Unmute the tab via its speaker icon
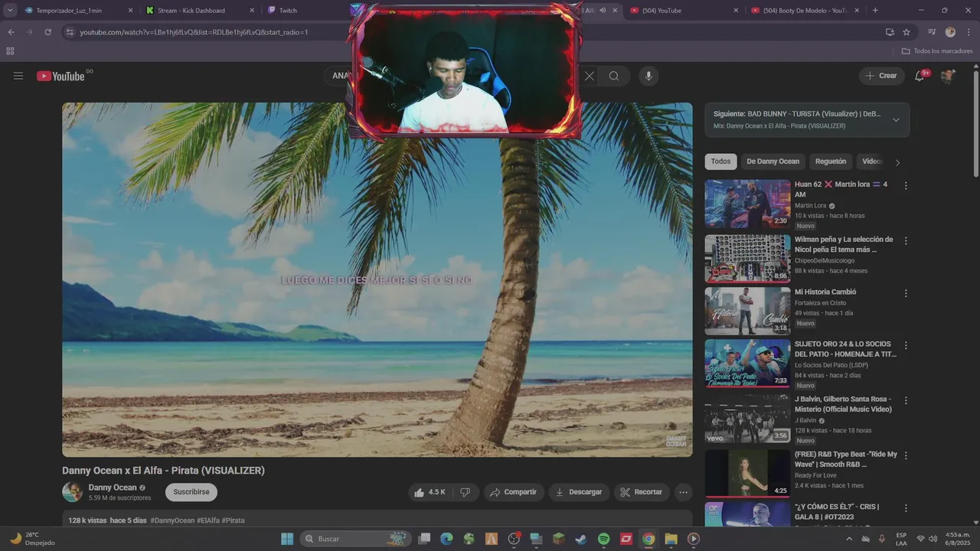980x551 pixels. 603,11
